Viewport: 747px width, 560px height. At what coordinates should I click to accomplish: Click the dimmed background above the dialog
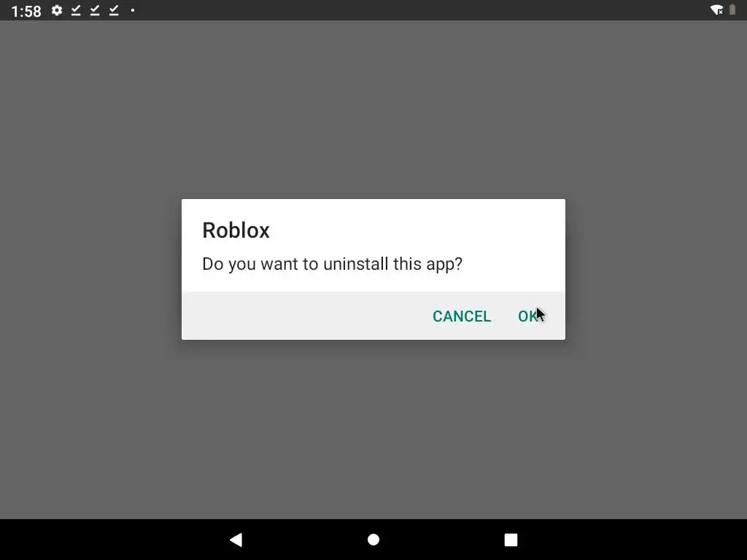coord(373,109)
